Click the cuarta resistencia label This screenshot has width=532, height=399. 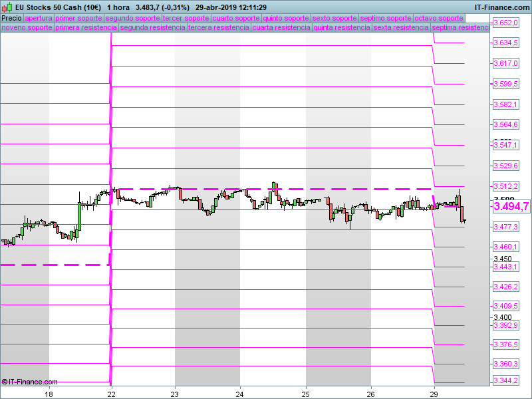pyautogui.click(x=281, y=28)
